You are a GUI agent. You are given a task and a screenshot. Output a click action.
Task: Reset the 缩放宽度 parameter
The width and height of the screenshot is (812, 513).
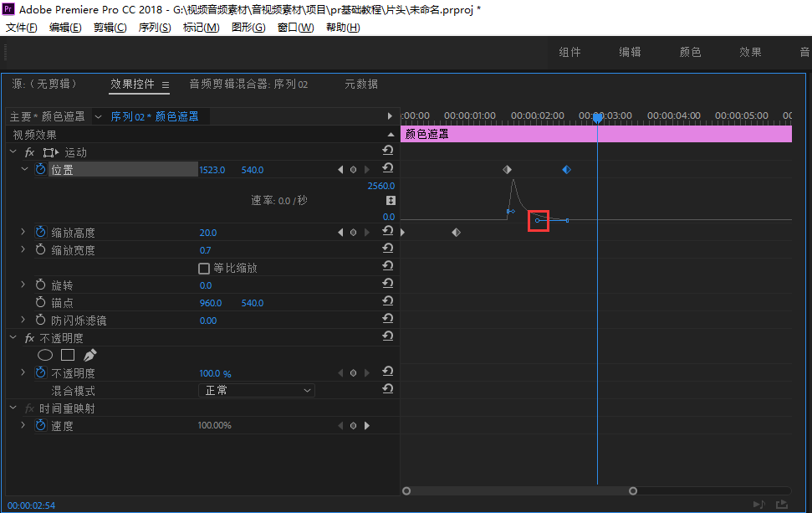pos(388,249)
